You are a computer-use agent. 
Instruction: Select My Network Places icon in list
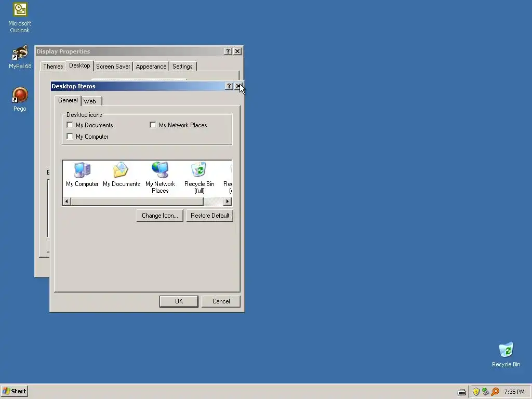click(x=160, y=178)
